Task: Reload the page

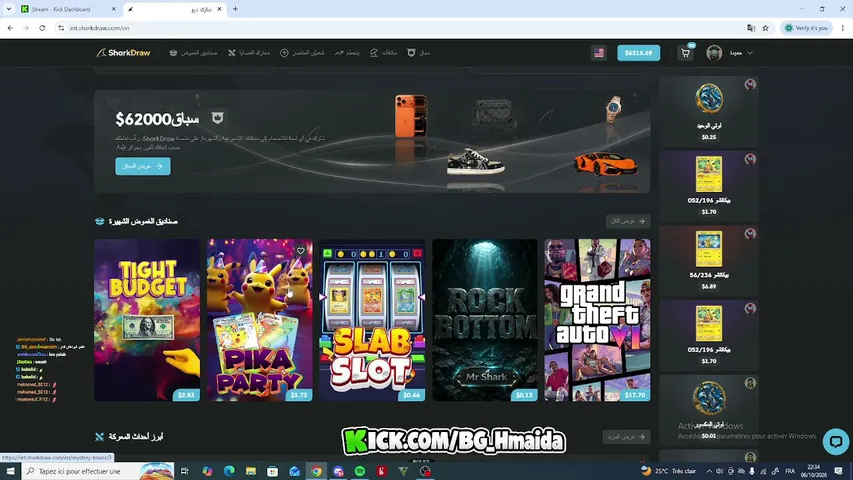Action: [x=42, y=28]
